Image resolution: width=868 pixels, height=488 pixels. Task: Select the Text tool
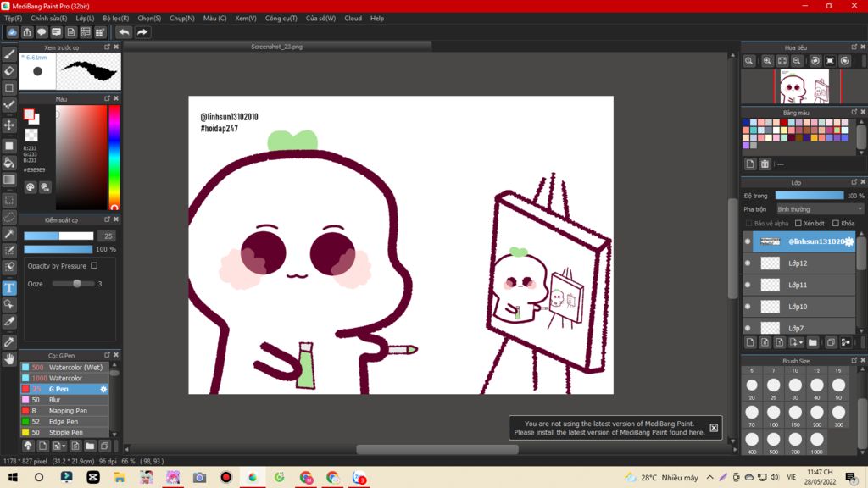click(x=9, y=288)
